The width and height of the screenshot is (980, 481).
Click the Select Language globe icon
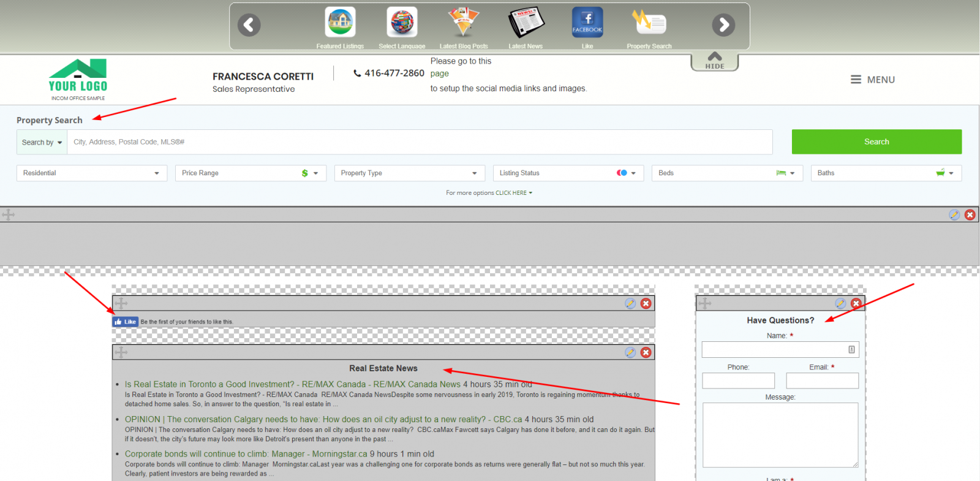click(402, 23)
